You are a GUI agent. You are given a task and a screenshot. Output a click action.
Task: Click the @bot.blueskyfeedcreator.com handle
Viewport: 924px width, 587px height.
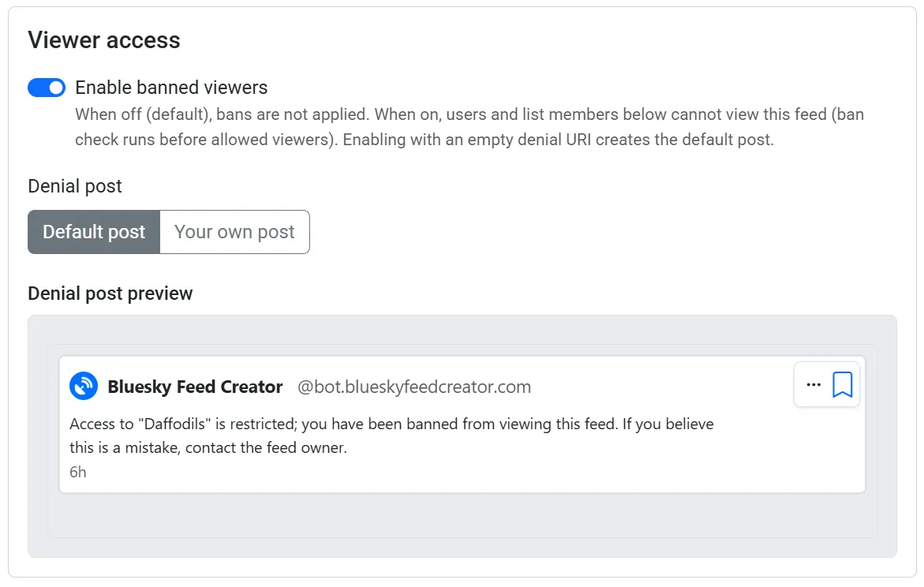[413, 387]
